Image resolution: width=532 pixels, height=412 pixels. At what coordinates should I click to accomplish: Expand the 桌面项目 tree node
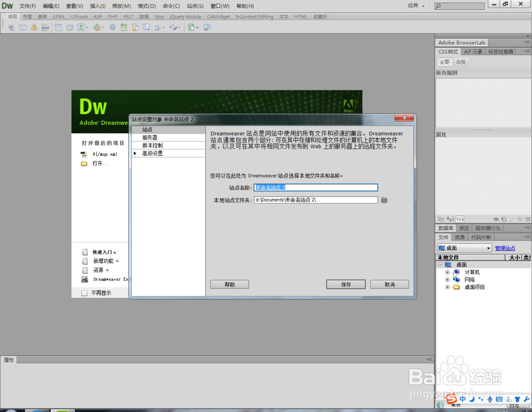point(447,287)
